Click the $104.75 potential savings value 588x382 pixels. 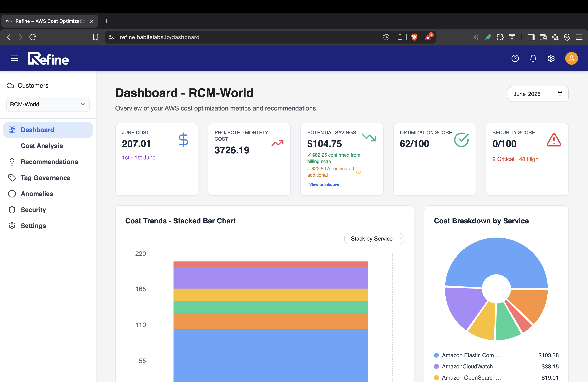coord(324,144)
